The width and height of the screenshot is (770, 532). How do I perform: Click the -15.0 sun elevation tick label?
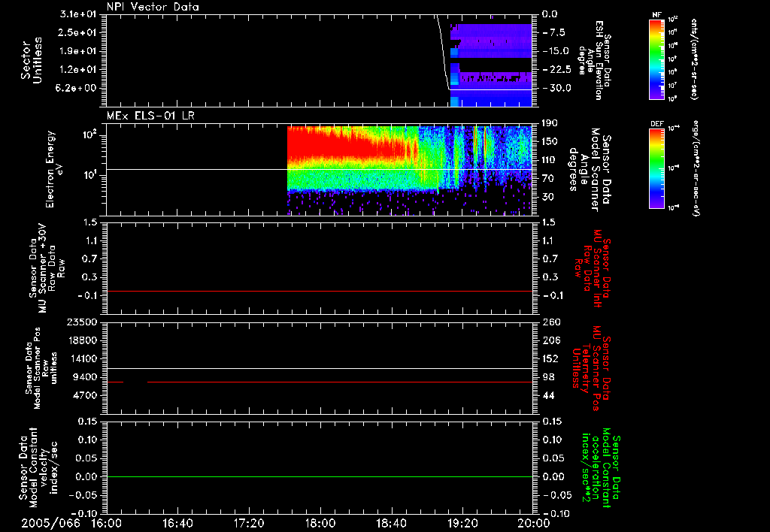point(556,51)
